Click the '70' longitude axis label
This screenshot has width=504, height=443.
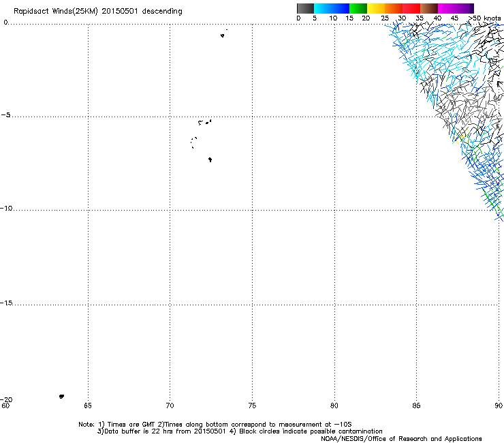coord(170,406)
